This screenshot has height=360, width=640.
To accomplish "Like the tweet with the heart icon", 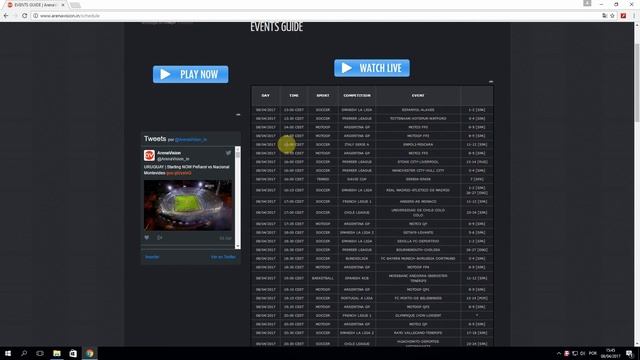I will [147, 238].
